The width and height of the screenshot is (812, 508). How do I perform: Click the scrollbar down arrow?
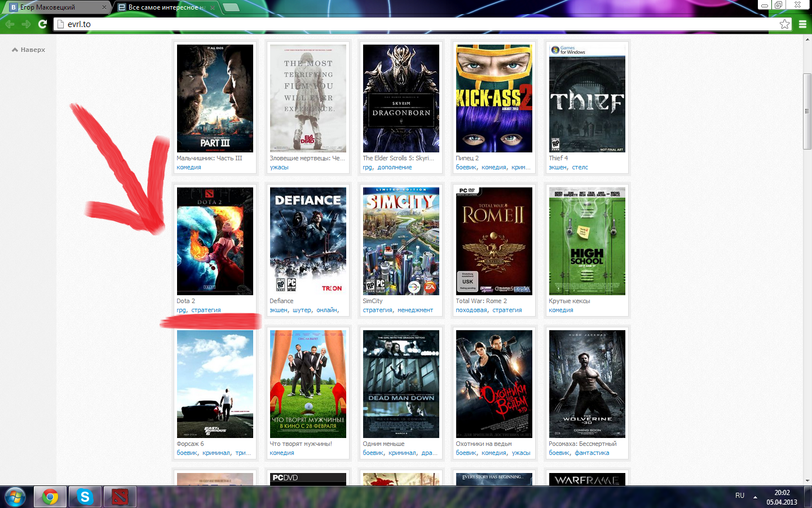point(807,481)
